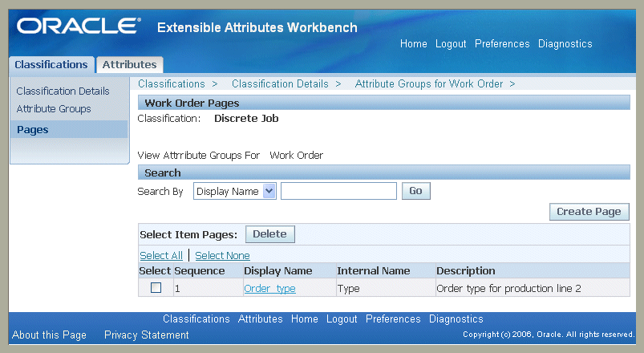Click the Sequence column header

(200, 271)
